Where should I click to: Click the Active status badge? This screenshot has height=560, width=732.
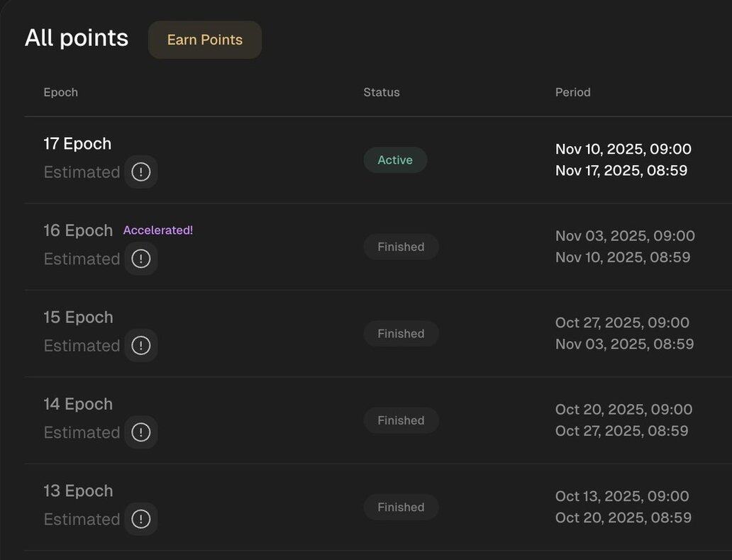[x=395, y=160]
